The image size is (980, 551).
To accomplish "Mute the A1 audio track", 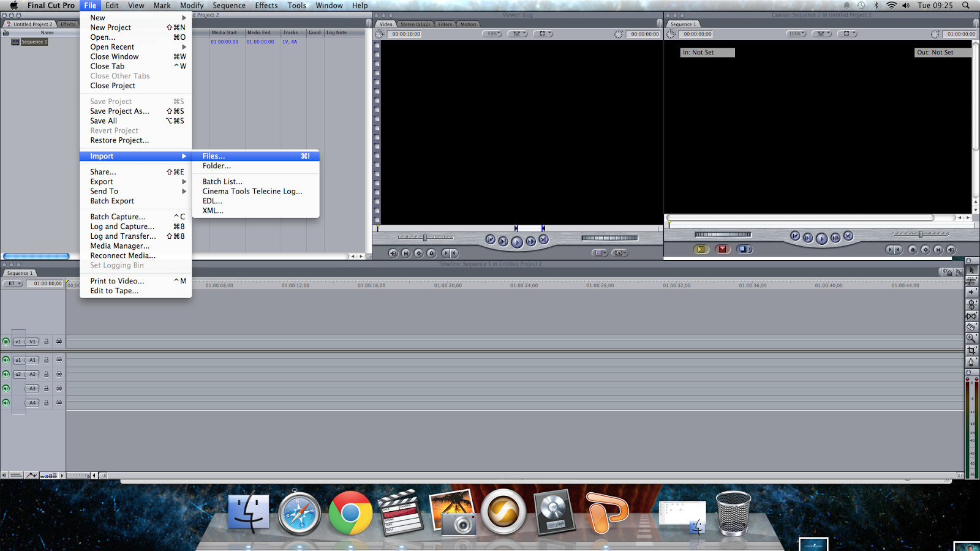I will coord(6,360).
